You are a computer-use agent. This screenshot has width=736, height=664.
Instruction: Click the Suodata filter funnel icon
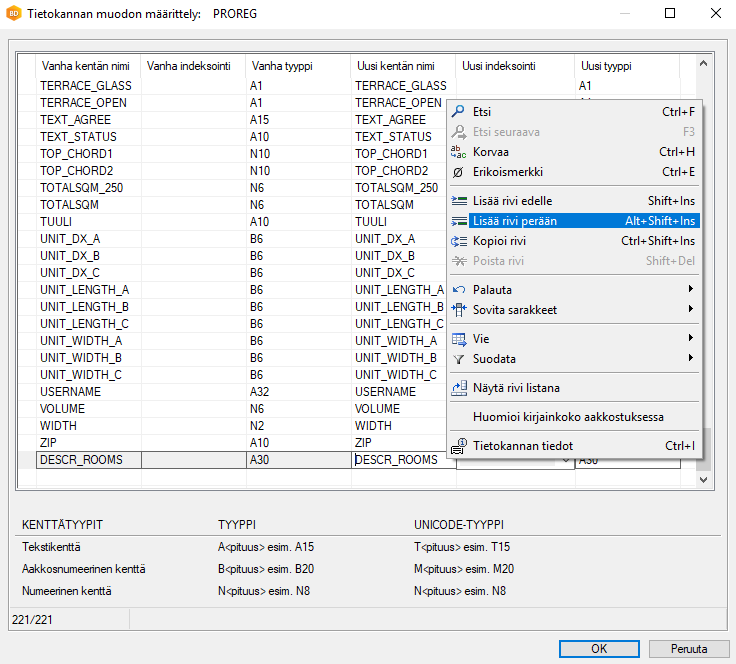point(459,359)
